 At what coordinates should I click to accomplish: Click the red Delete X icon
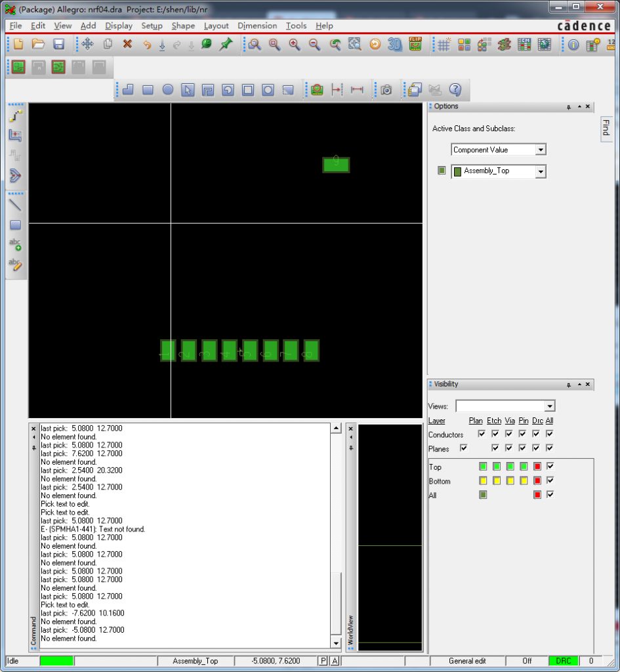coord(127,45)
